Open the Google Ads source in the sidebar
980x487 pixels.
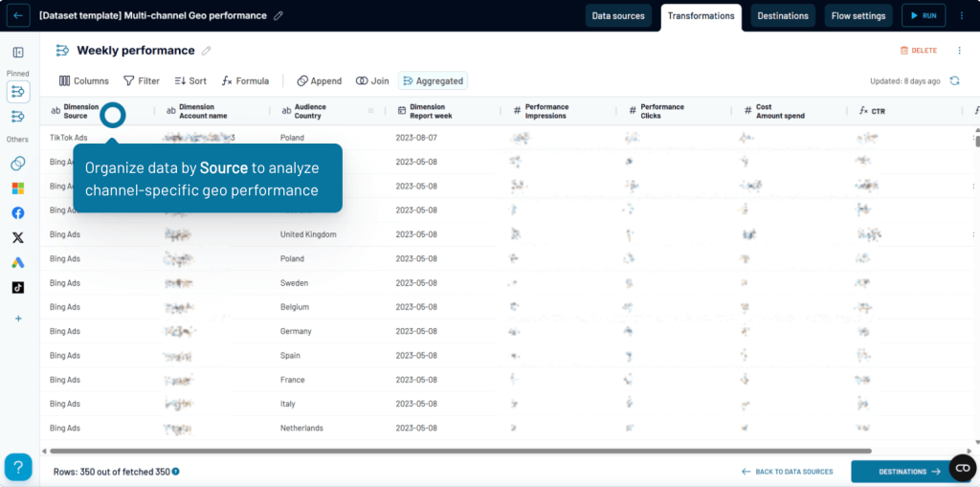[18, 262]
